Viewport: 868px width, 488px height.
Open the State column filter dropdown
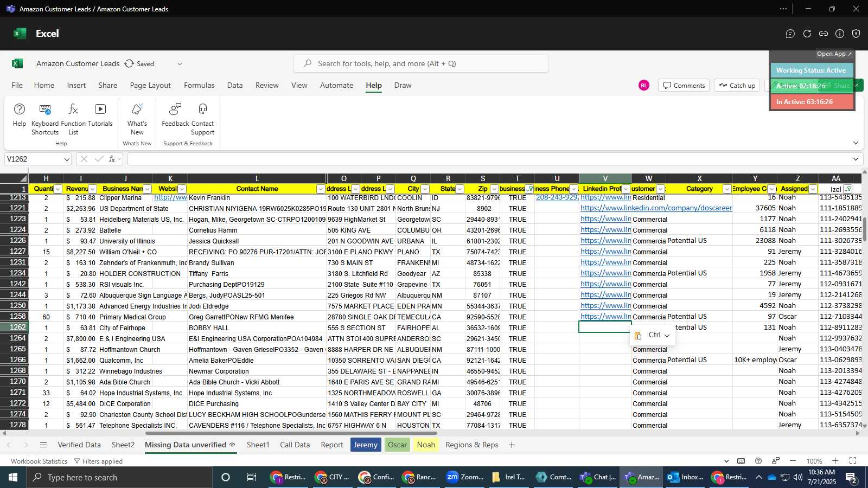(459, 189)
